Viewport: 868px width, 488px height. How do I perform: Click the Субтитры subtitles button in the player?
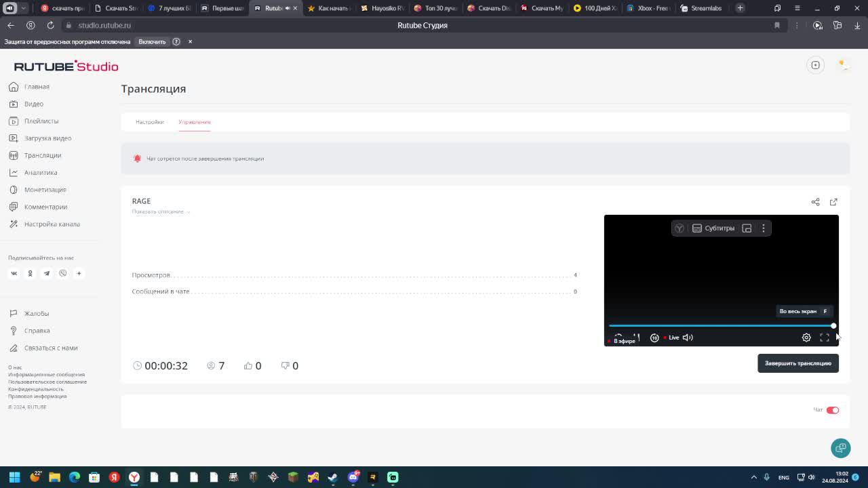click(x=713, y=228)
